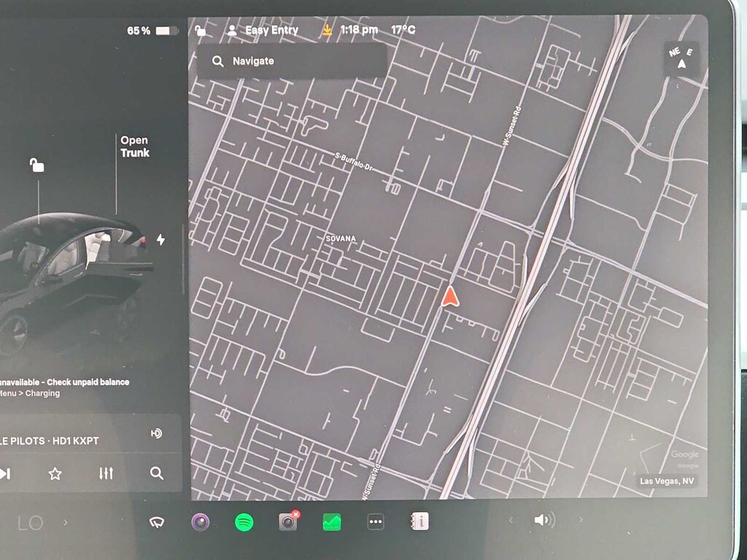747x560 pixels.
Task: Toggle the door lock in status bar
Action: pyautogui.click(x=200, y=31)
